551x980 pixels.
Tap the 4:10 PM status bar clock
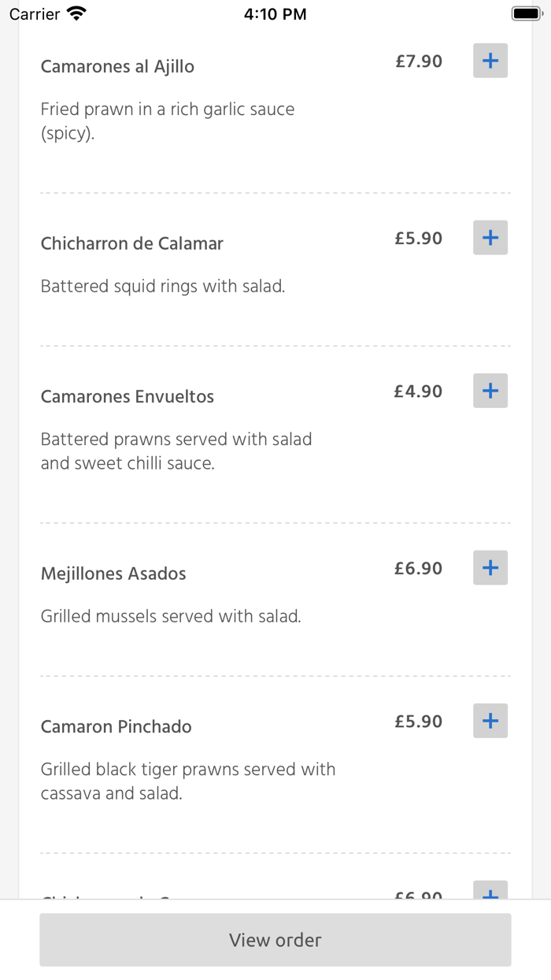[x=275, y=14]
